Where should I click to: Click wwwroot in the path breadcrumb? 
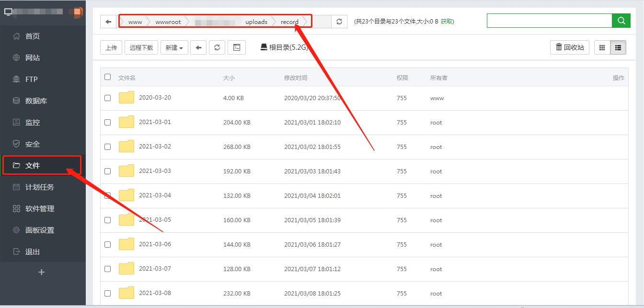tap(168, 22)
